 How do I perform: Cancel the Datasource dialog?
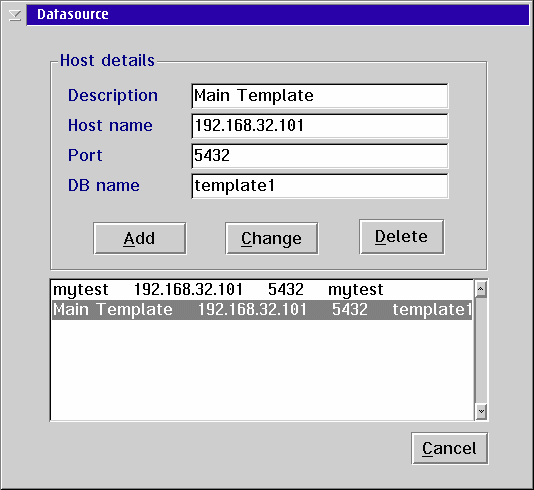coord(450,448)
